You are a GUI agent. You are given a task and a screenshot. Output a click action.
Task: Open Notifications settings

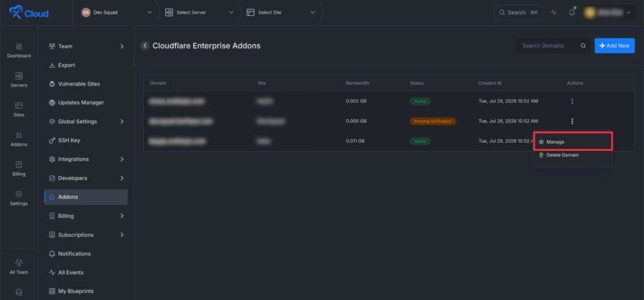[x=86, y=253]
